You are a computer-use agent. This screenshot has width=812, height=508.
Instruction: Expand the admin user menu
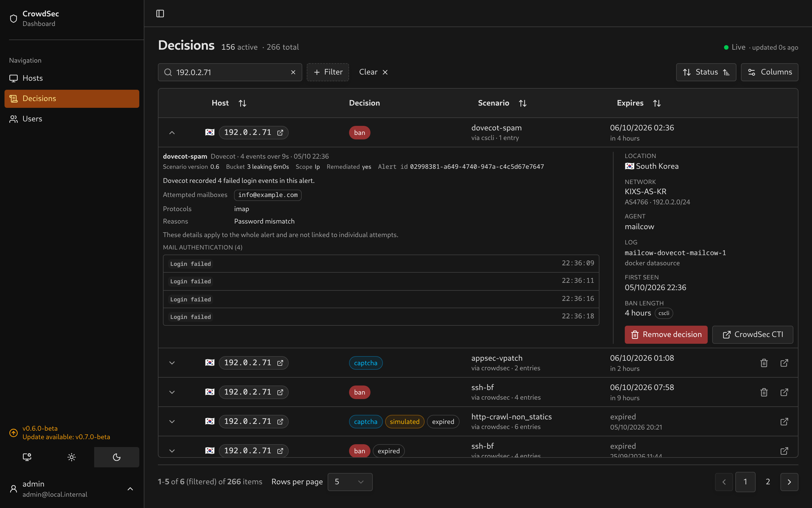click(x=71, y=489)
